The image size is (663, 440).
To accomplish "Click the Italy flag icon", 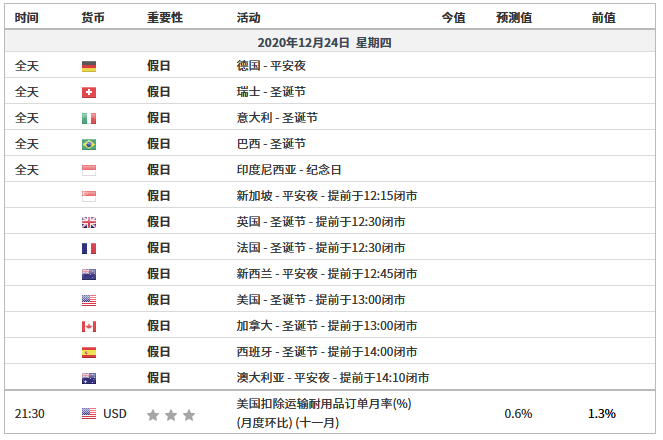I will tap(89, 118).
